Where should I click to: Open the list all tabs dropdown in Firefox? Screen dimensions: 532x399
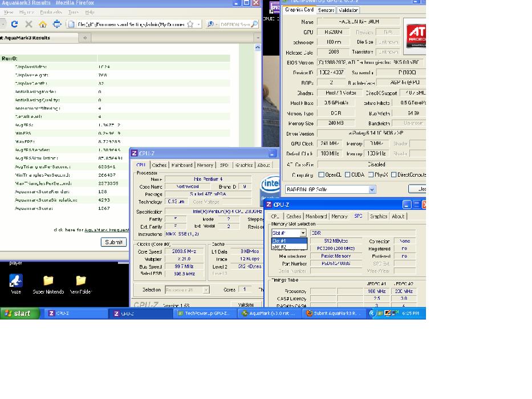click(258, 38)
